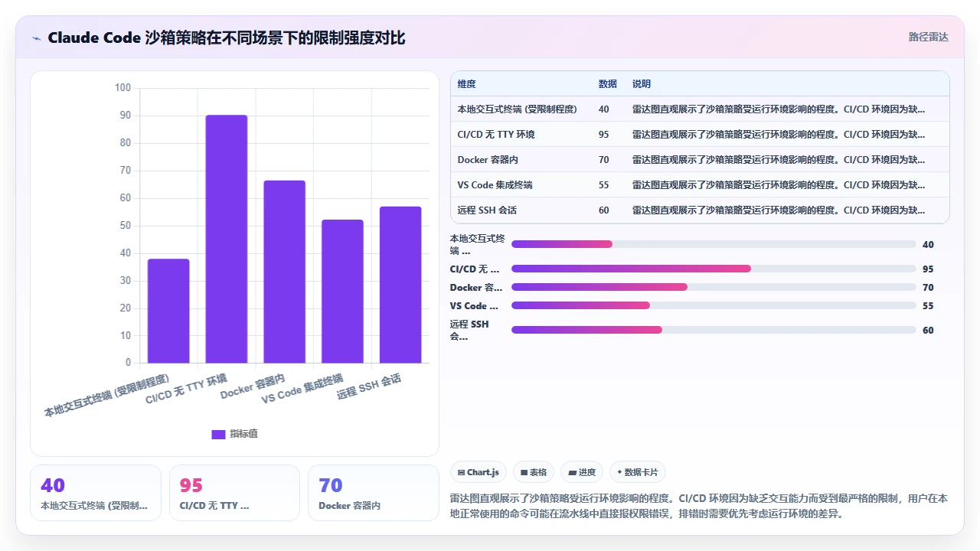Select table row VS Code 集成终端
Image resolution: width=980 pixels, height=551 pixels.
tap(700, 185)
